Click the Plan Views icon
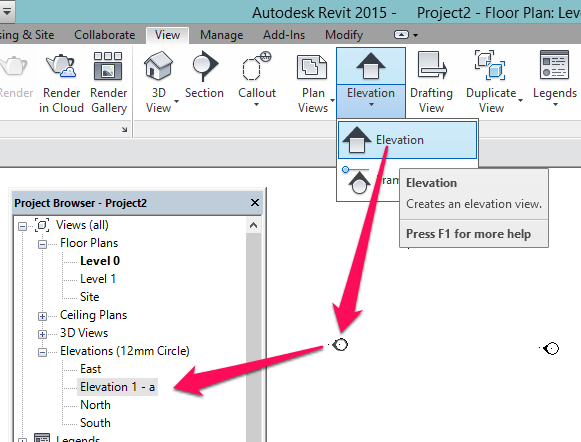The width and height of the screenshot is (581, 442). pos(312,67)
